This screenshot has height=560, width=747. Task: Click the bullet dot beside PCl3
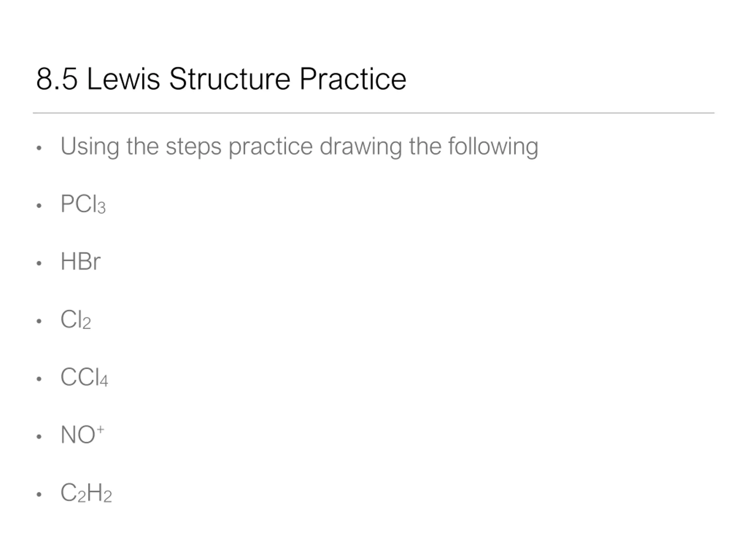[39, 205]
